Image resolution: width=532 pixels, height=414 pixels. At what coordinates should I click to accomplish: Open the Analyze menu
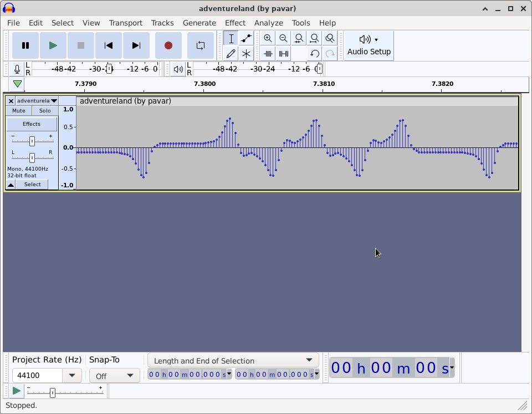pos(268,23)
